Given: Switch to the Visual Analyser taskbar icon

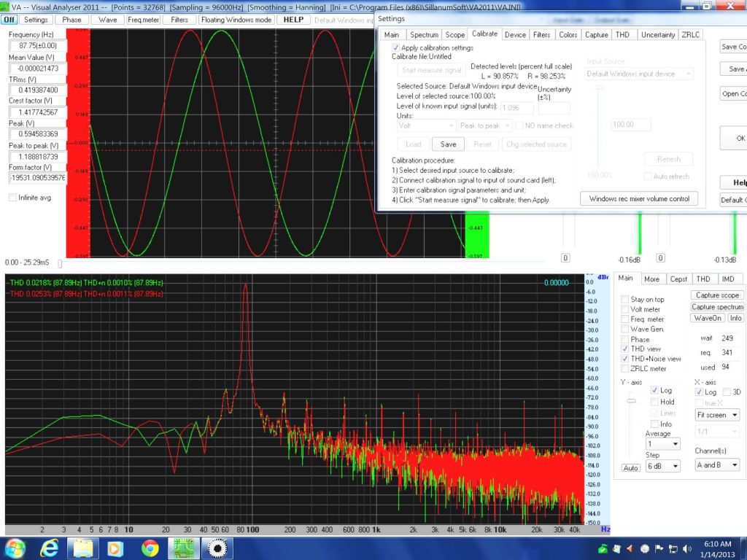Looking at the screenshot, I should pos(183,548).
